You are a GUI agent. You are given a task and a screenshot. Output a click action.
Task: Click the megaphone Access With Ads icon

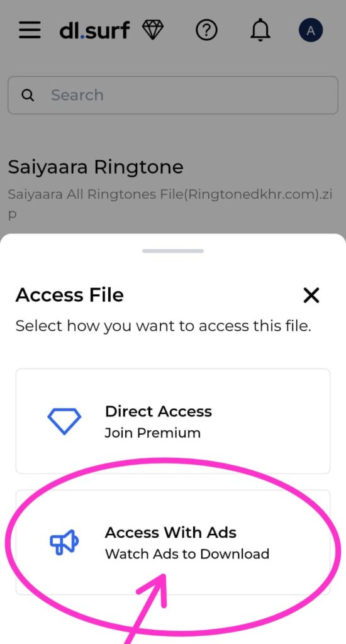point(64,543)
